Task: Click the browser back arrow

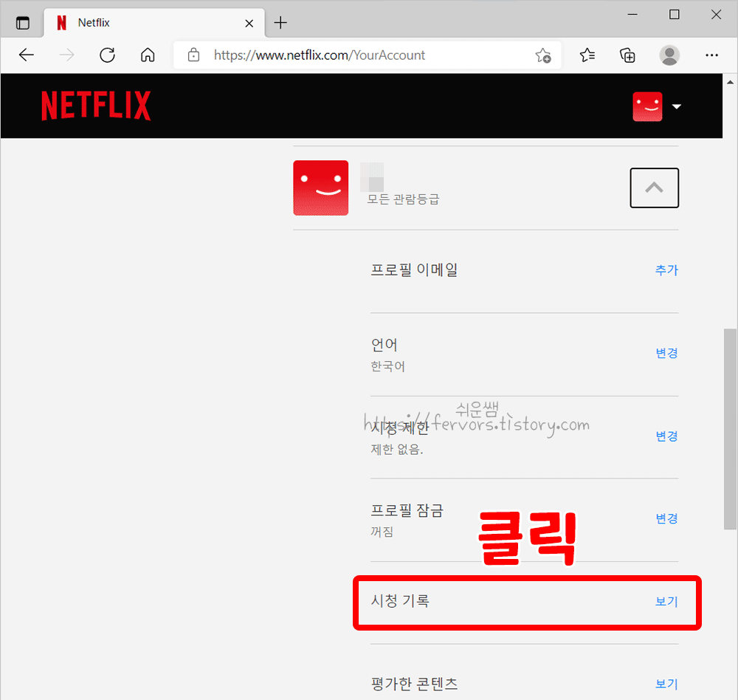Action: coord(27,55)
